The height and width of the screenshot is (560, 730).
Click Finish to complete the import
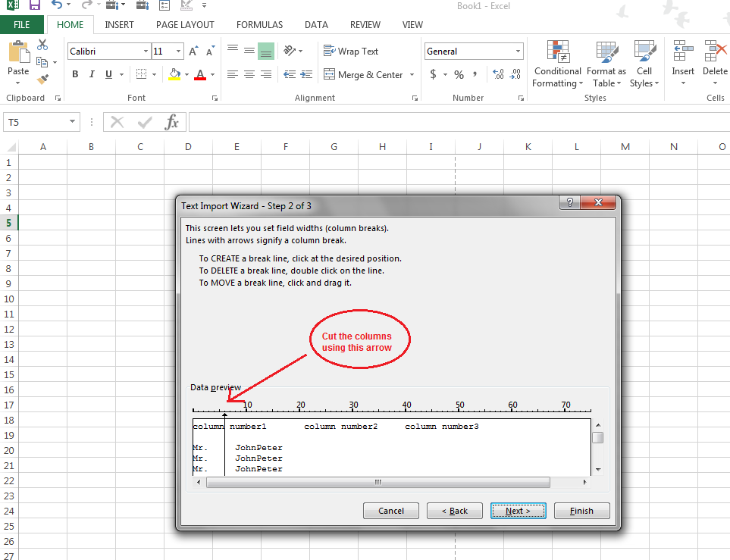pyautogui.click(x=581, y=510)
